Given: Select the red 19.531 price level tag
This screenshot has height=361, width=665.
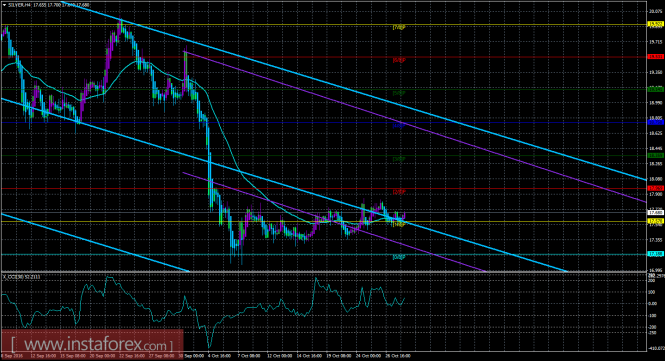Looking at the screenshot, I should [x=656, y=56].
